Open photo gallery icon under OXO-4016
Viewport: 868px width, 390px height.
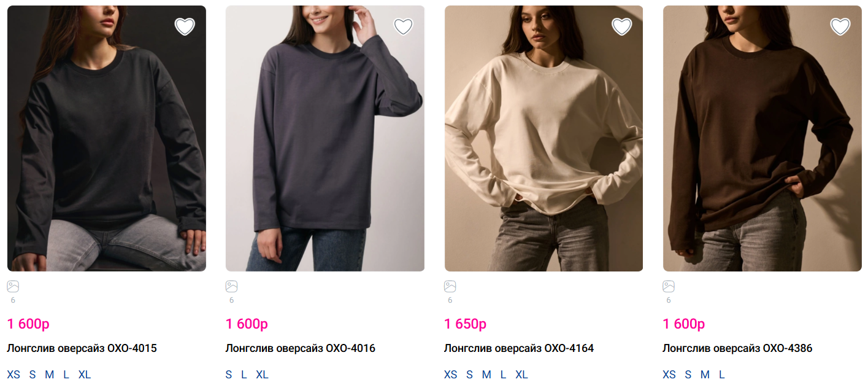[231, 286]
